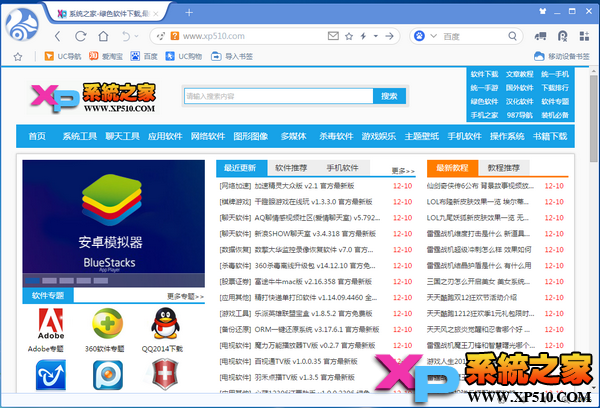This screenshot has height=408, width=600.
Task: Click the site search input box
Action: tap(279, 96)
